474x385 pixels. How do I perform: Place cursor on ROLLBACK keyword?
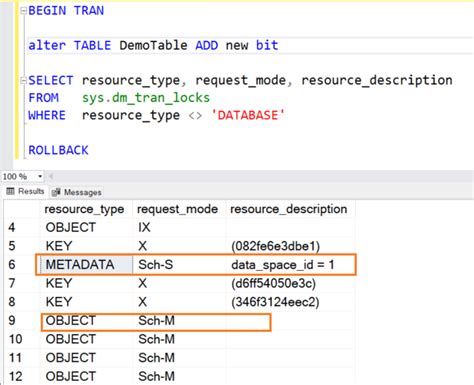pos(58,150)
